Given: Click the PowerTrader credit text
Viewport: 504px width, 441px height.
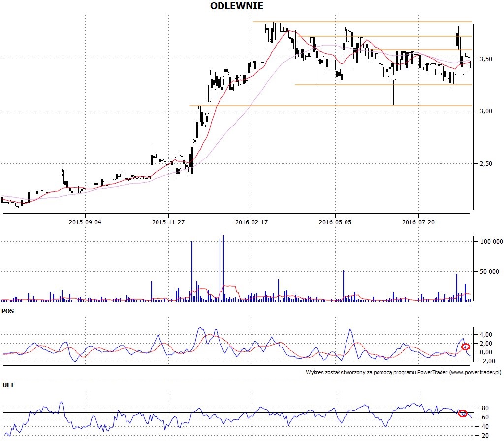Looking at the screenshot, I should [404, 372].
